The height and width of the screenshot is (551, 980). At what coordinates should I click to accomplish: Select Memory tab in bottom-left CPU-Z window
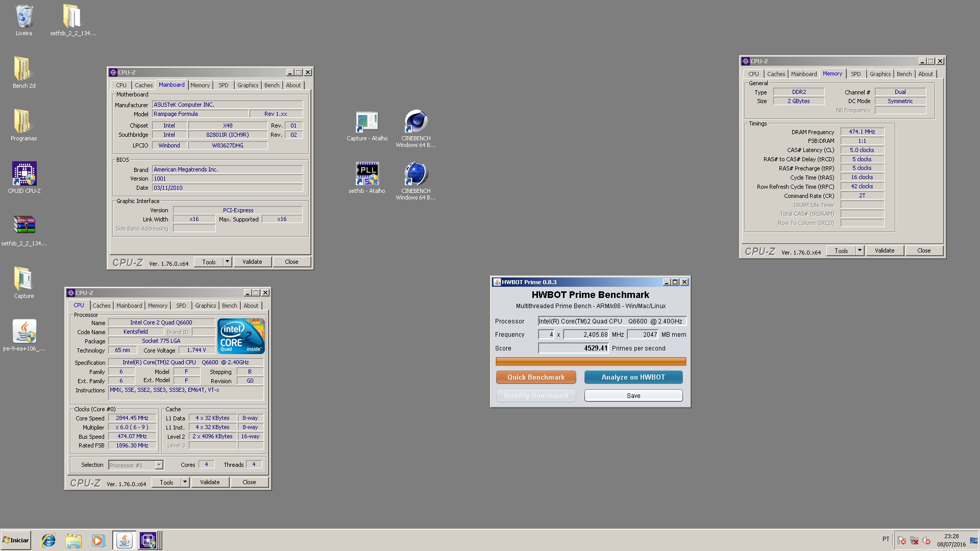157,306
